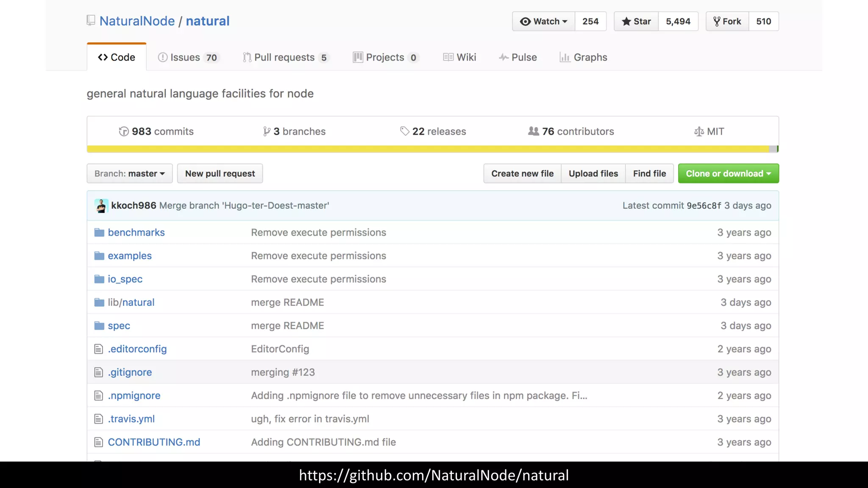Click the examples folder icon

coord(99,255)
